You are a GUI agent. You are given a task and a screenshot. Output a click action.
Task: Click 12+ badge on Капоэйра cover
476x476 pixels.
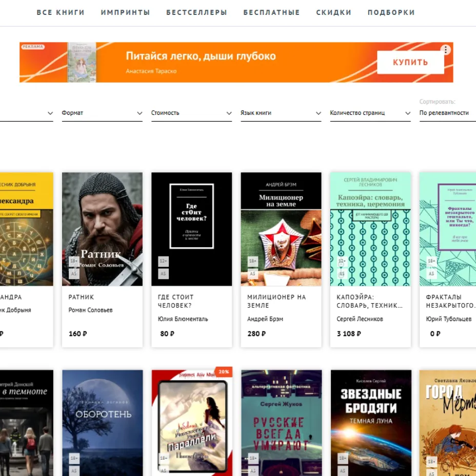click(x=342, y=261)
